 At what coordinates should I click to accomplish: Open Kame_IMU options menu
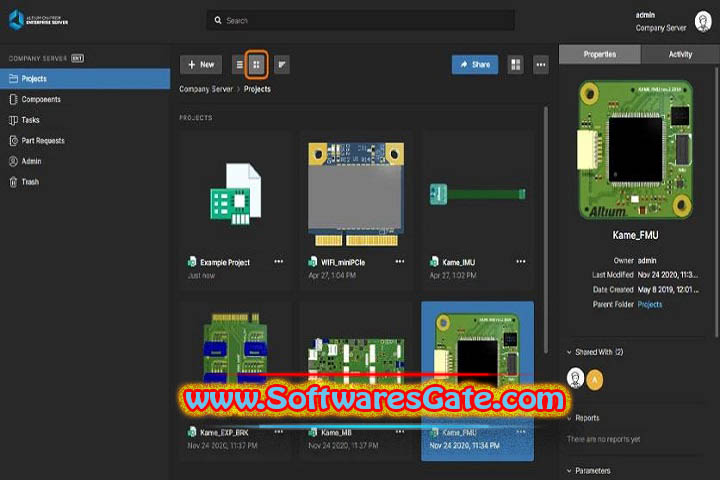(521, 262)
